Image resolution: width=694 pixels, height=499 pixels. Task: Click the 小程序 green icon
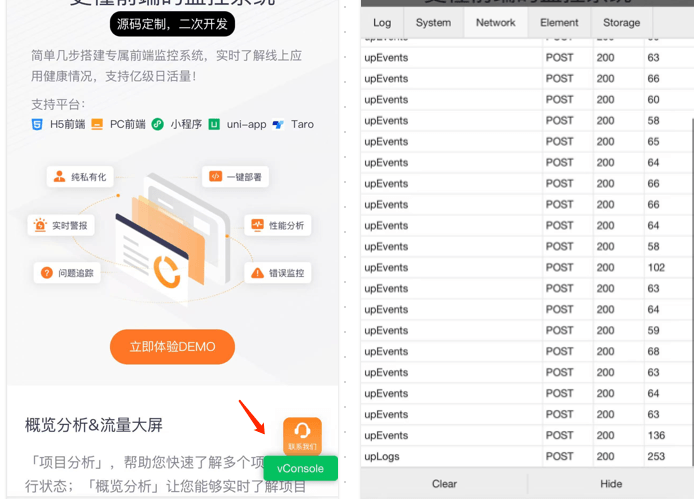158,124
